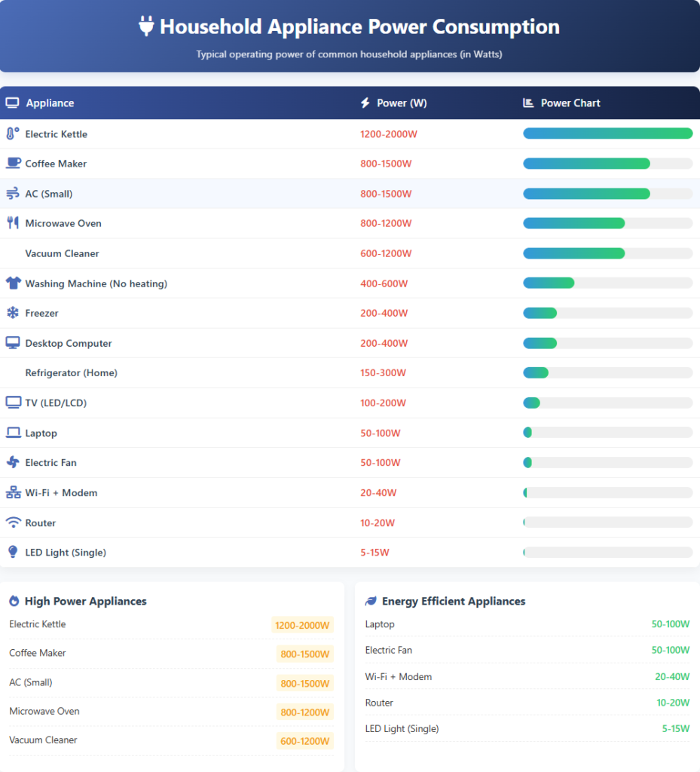Click the Power (W) column header

[401, 103]
